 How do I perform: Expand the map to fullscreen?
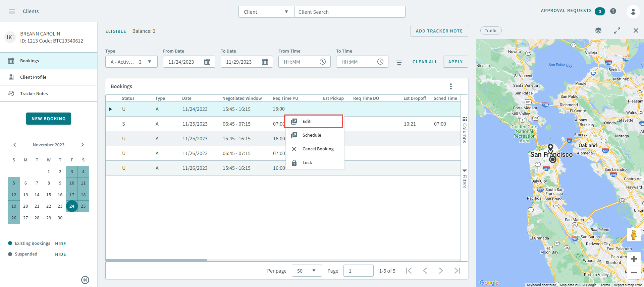click(617, 30)
